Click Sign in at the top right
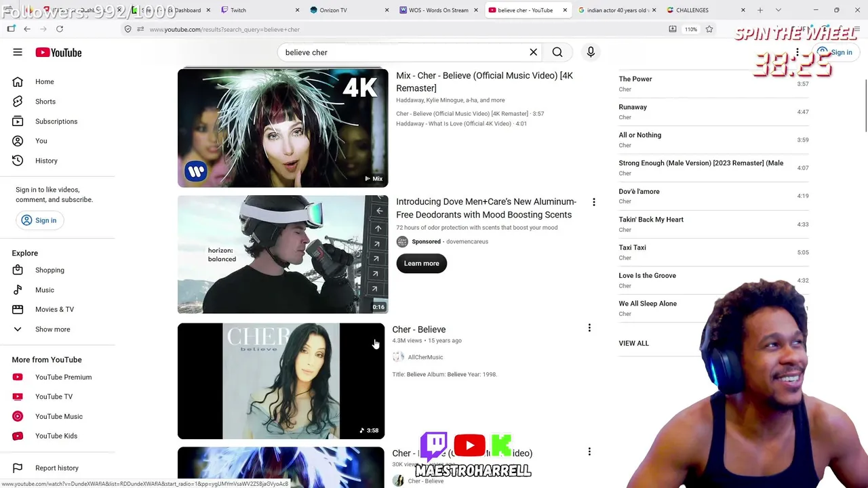The height and width of the screenshot is (488, 868). 835,52
